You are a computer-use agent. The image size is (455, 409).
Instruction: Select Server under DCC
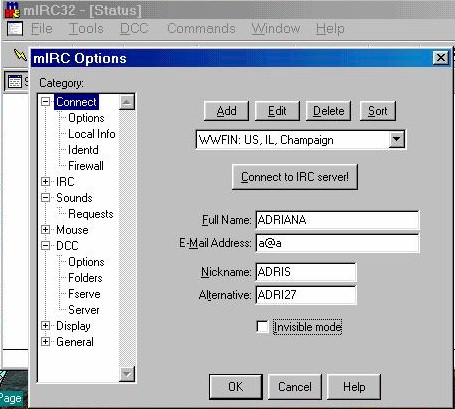(84, 310)
